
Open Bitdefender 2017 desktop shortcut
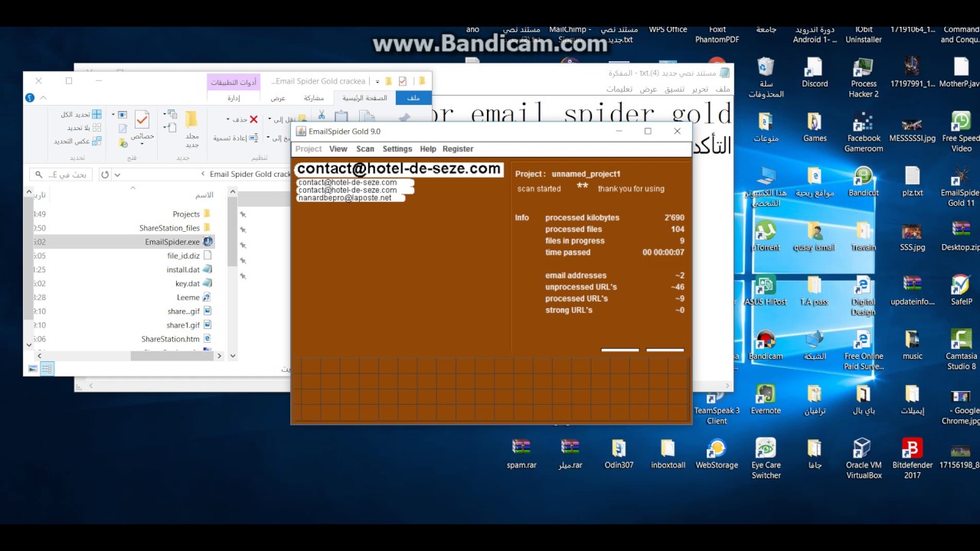click(x=913, y=458)
